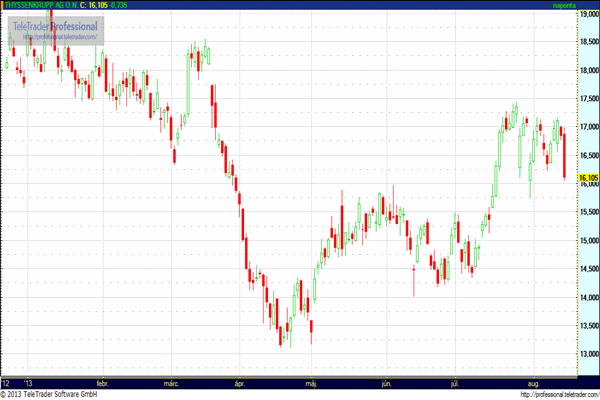The image size is (600, 400).
Task: Select the 'júl.' marker on time axis
Action: click(x=456, y=382)
